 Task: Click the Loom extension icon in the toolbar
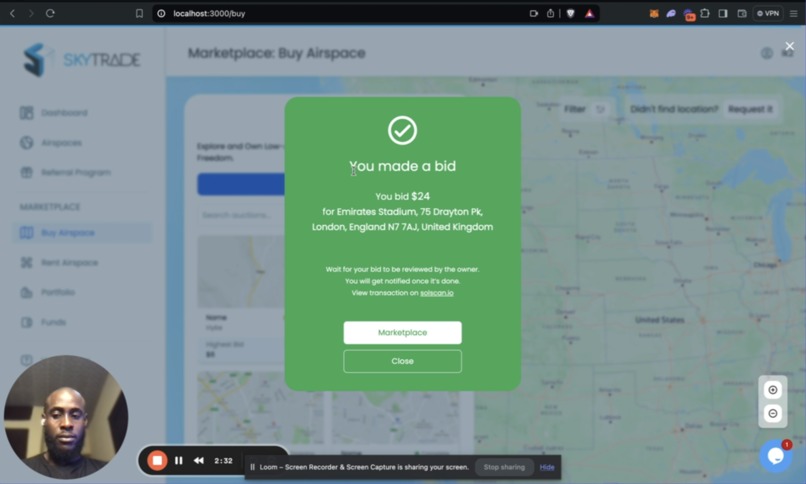[x=689, y=14]
